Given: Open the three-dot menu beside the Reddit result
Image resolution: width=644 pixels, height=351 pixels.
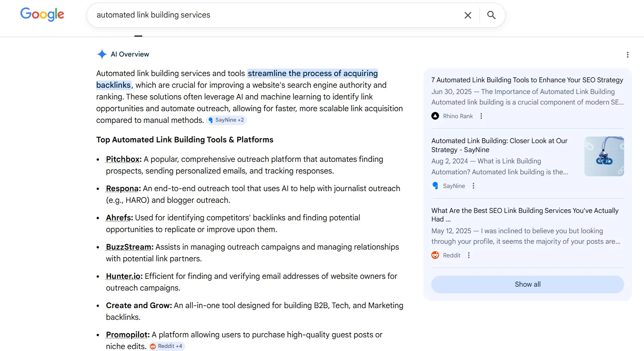Looking at the screenshot, I should tap(469, 255).
